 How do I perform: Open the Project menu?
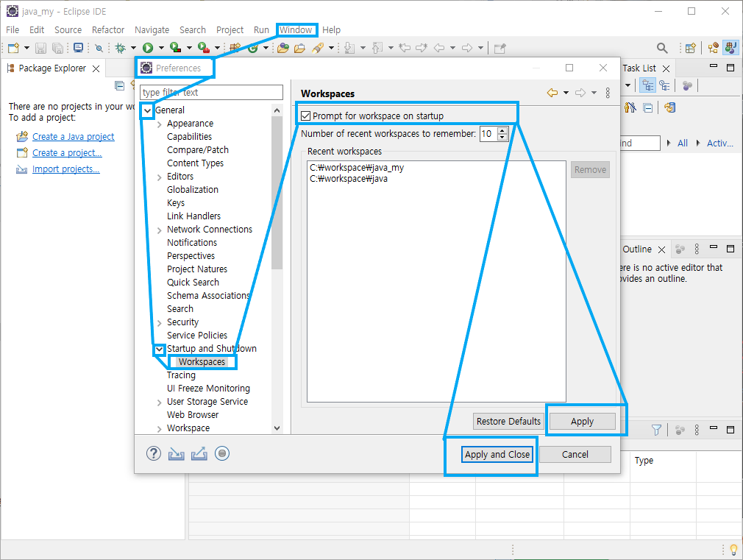point(230,30)
